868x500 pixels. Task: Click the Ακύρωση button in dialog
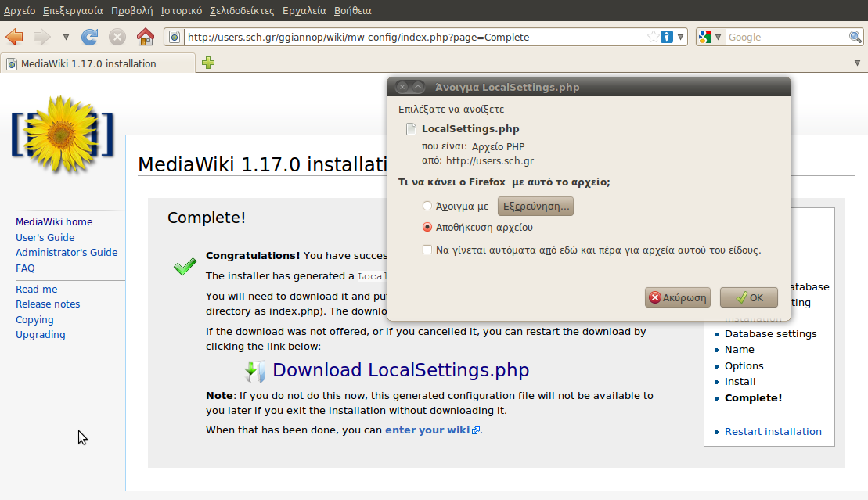pyautogui.click(x=678, y=297)
